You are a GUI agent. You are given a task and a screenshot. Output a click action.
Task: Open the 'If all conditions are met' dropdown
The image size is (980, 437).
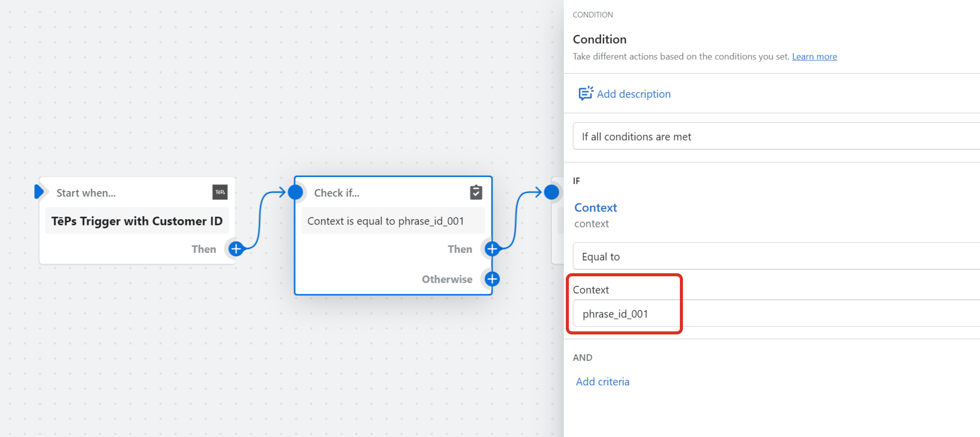[x=773, y=137]
